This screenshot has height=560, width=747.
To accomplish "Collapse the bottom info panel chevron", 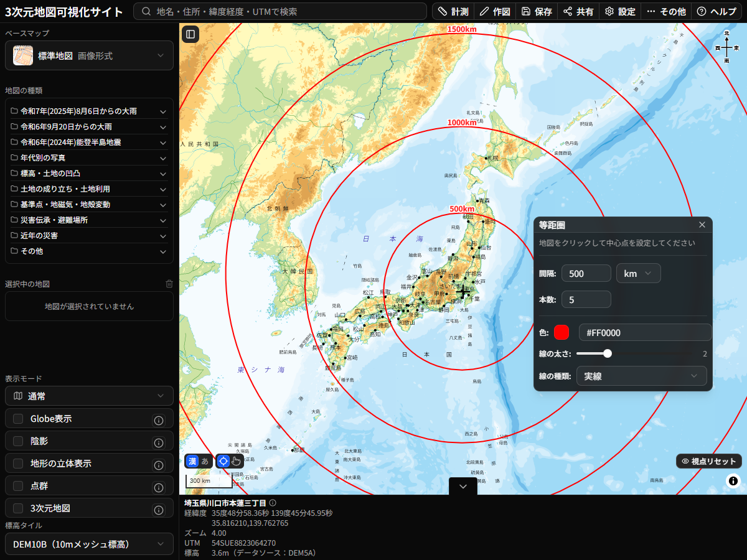I will point(463,487).
